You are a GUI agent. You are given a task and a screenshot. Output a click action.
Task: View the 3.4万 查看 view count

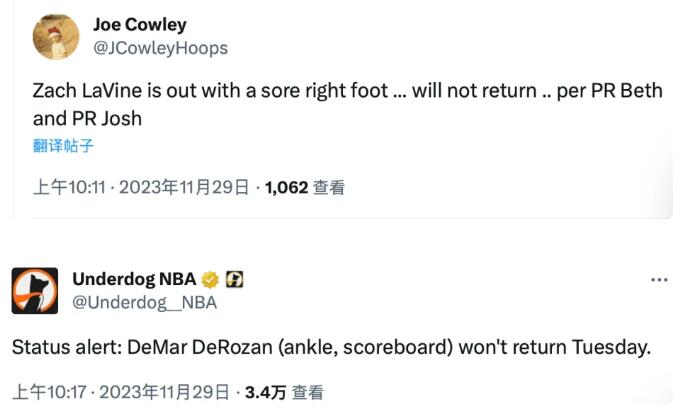(283, 392)
